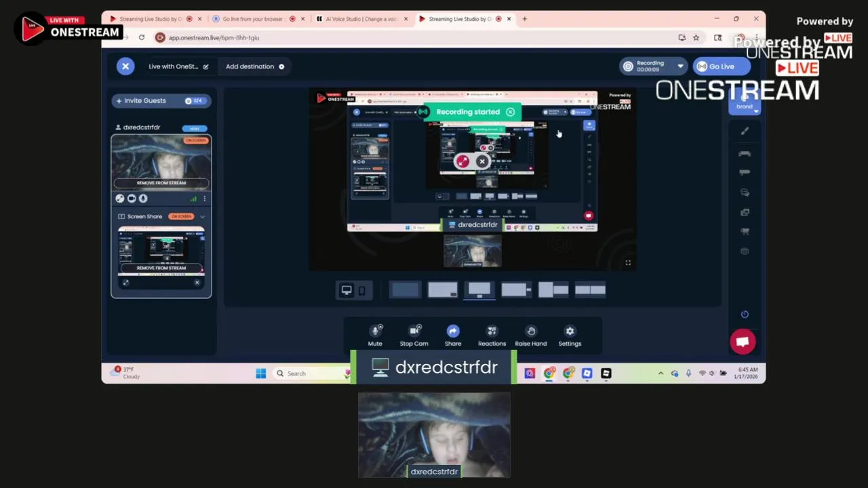868x488 pixels.
Task: Edit the 'Live with OneSt...' stream title
Action: click(x=205, y=66)
